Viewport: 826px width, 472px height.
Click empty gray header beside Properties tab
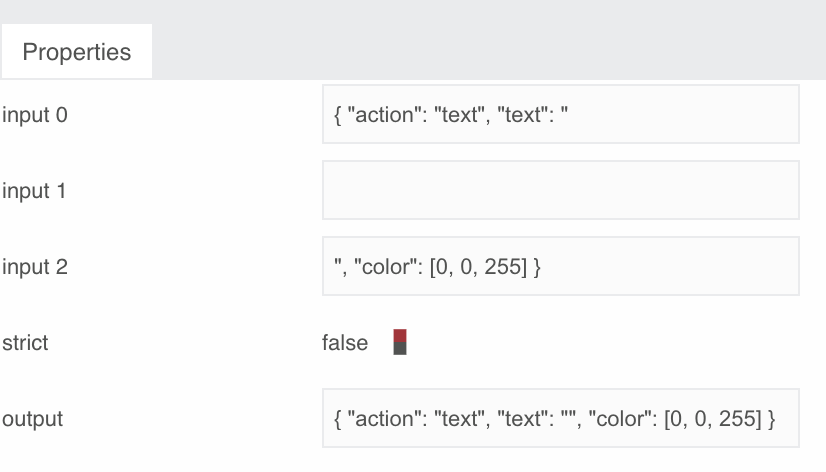point(489,40)
